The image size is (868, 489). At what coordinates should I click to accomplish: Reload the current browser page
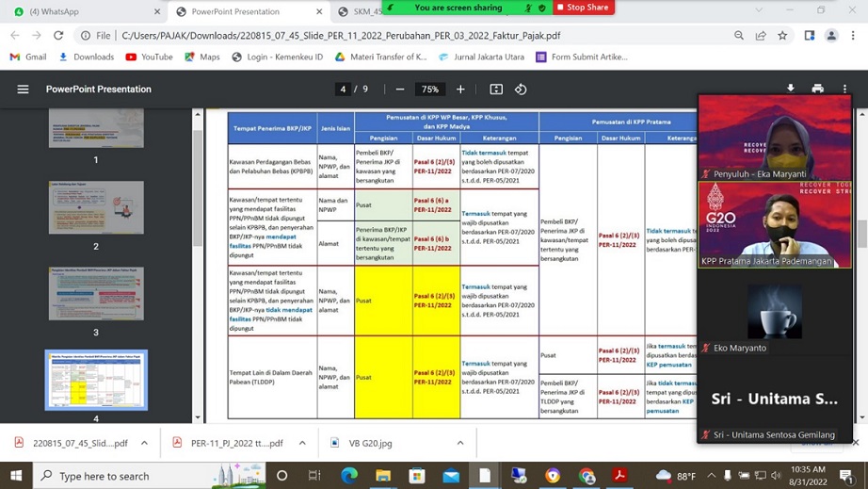58,36
